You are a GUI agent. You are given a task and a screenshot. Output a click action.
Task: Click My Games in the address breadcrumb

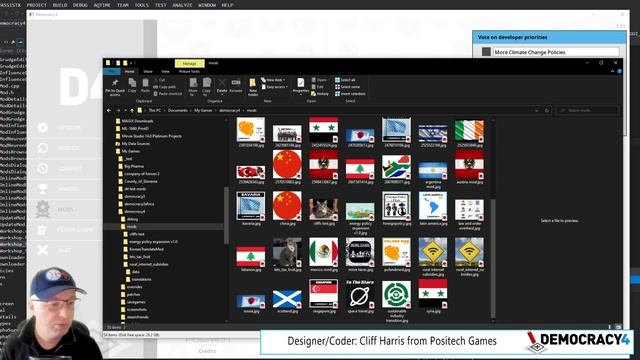coord(203,111)
